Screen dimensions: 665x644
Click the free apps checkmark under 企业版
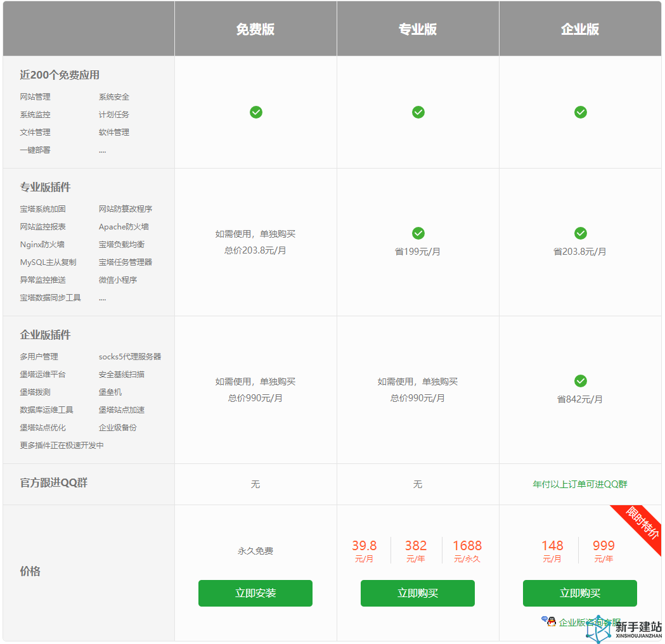tap(581, 112)
